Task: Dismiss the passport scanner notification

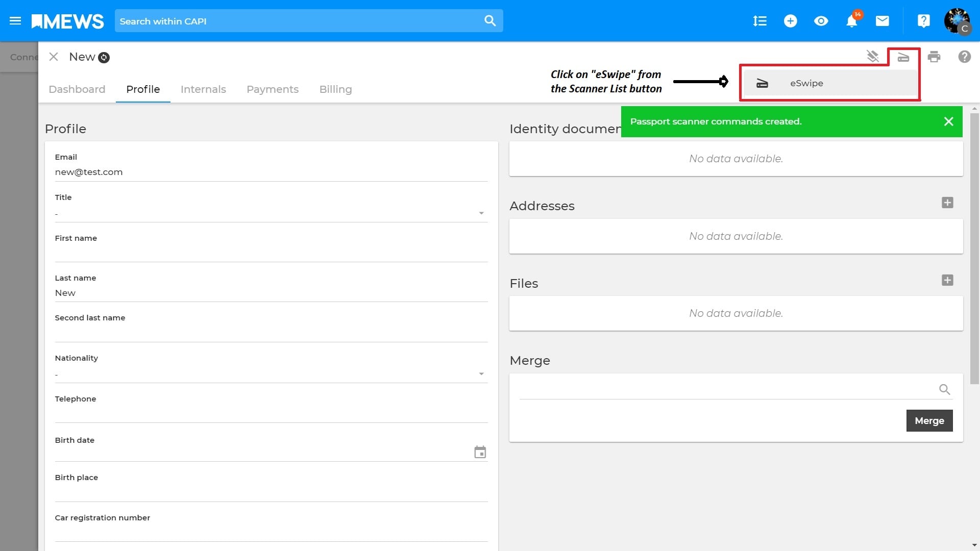Action: tap(948, 121)
